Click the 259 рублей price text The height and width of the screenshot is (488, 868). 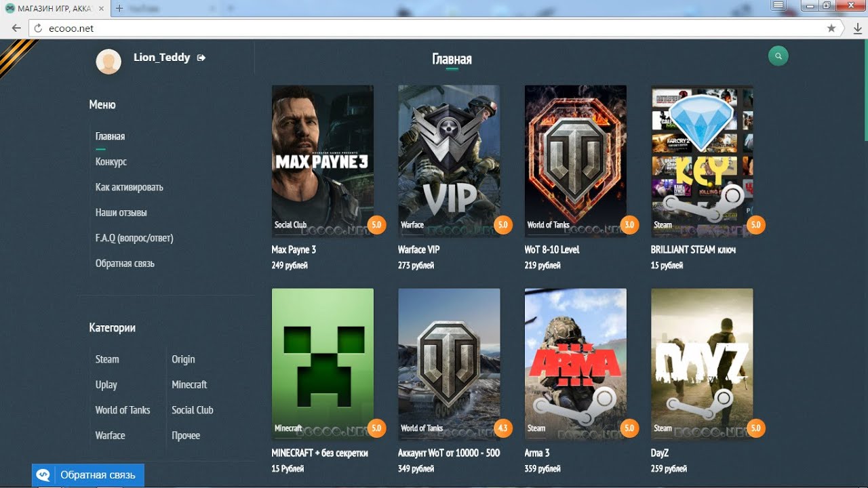(669, 469)
